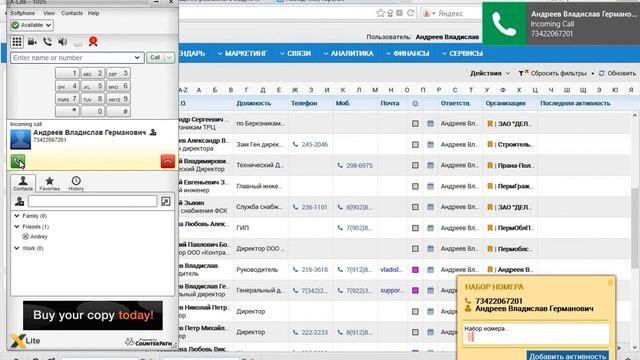This screenshot has width=640, height=360.
Task: Click the Call button
Action: (x=156, y=58)
